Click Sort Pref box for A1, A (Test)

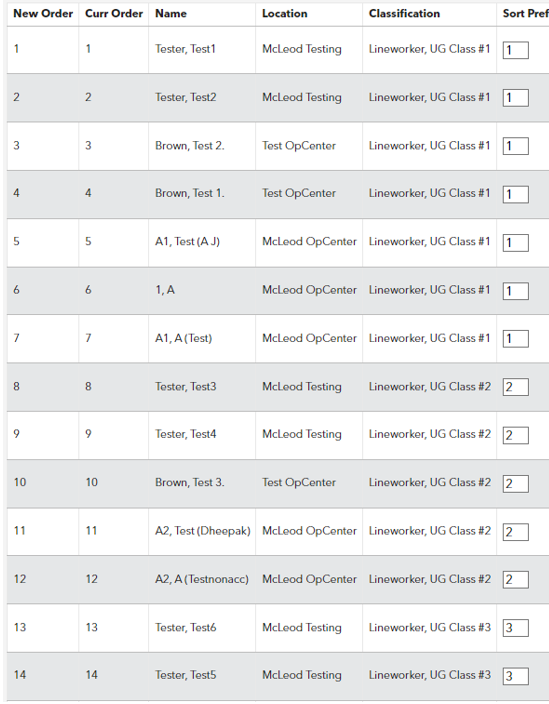click(x=515, y=339)
